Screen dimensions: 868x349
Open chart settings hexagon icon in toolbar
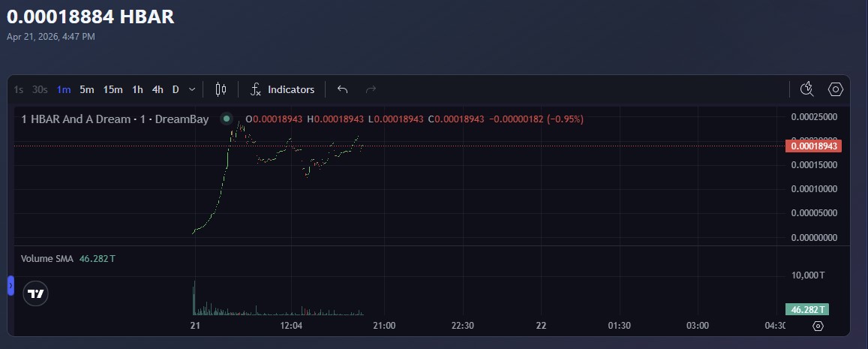[x=835, y=89]
